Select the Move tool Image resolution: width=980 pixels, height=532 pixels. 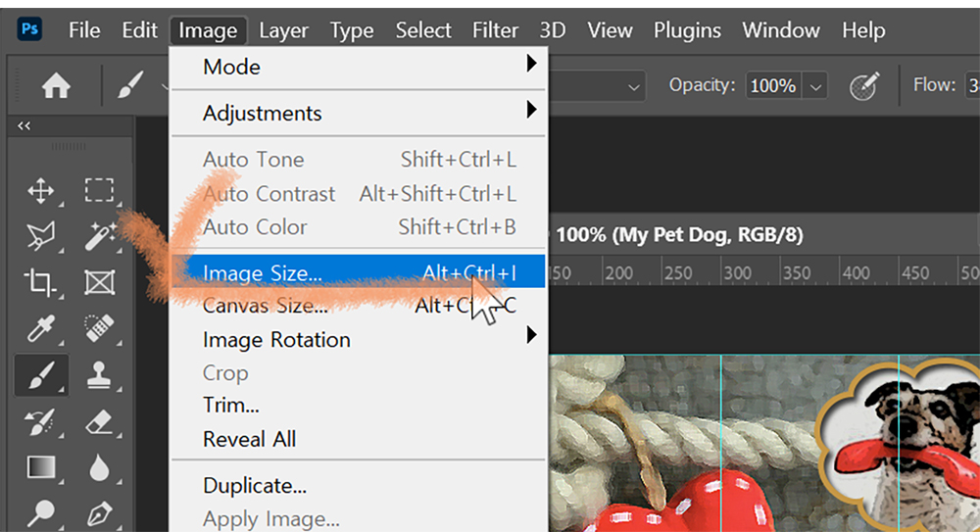[40, 191]
